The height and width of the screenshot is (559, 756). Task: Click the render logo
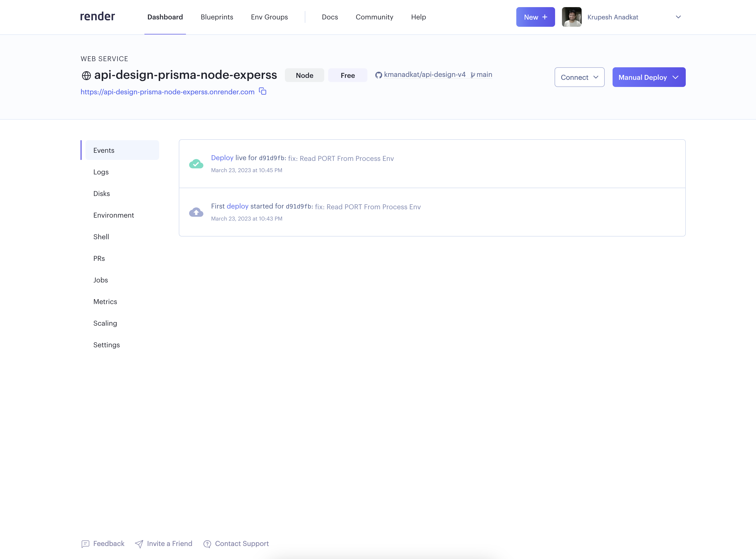(x=98, y=16)
